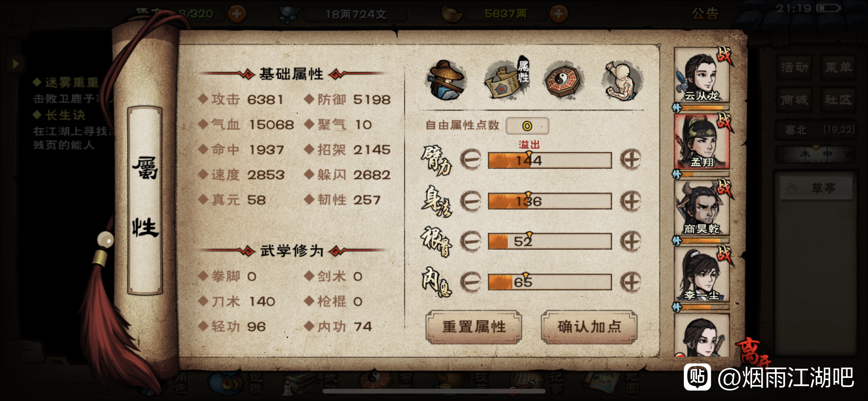Select party member 李一尘 portrait

[702, 274]
